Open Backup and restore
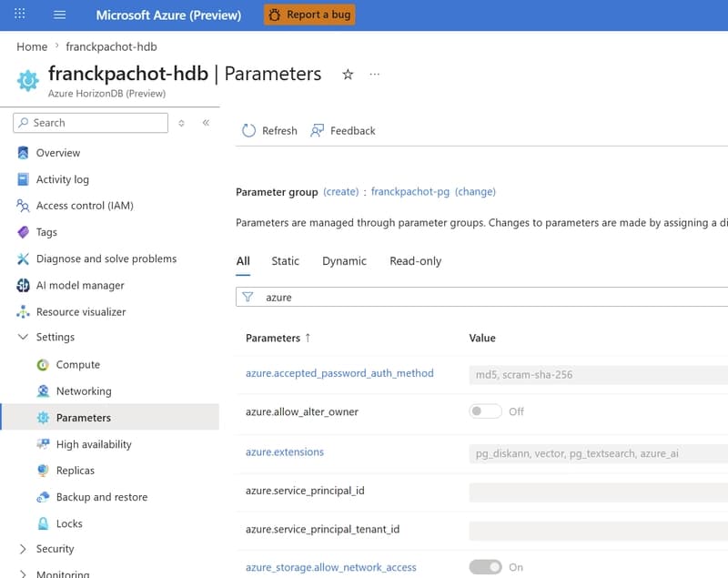The width and height of the screenshot is (728, 578). [x=102, y=497]
